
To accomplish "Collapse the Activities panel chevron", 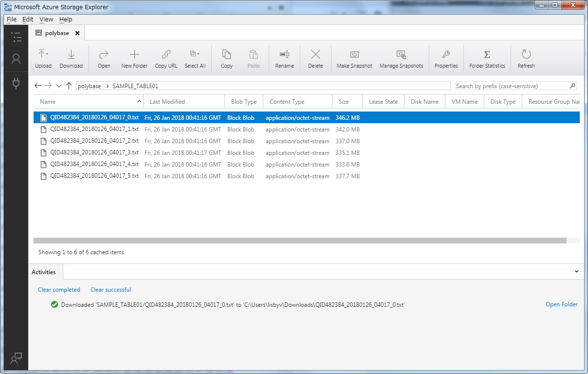I will point(577,272).
